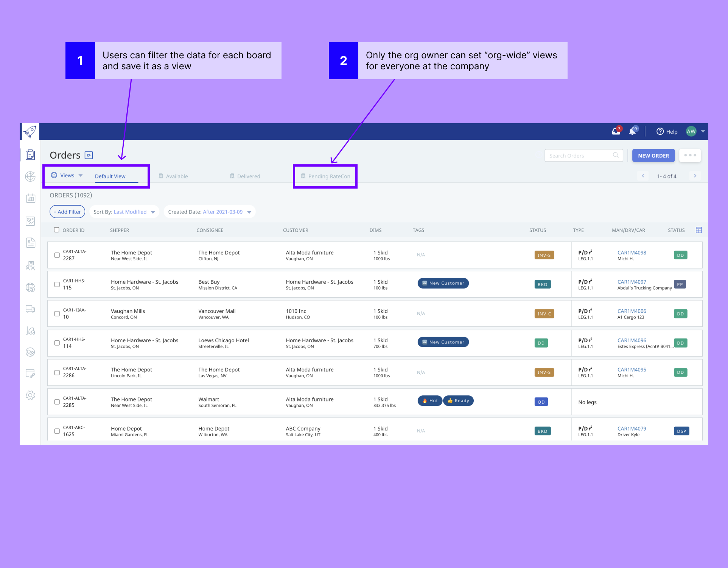This screenshot has width=728, height=568.
Task: Select the forklift icon in the sidebar
Action: tap(30, 331)
